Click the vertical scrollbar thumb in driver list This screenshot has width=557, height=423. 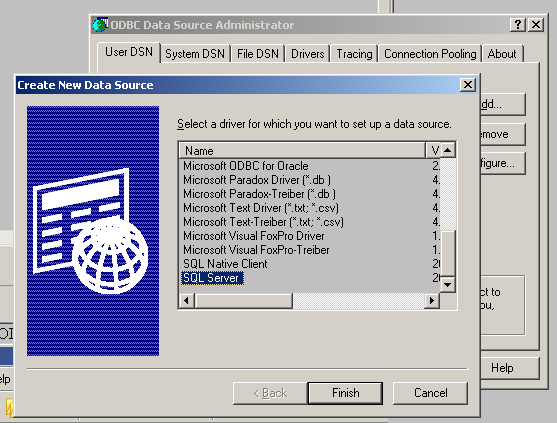(x=448, y=253)
